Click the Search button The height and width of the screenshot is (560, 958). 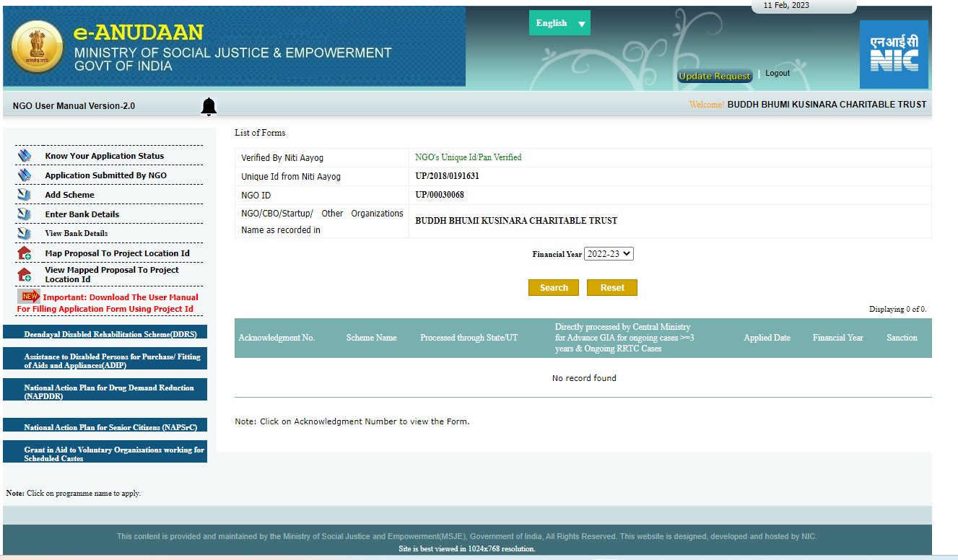[x=553, y=287]
